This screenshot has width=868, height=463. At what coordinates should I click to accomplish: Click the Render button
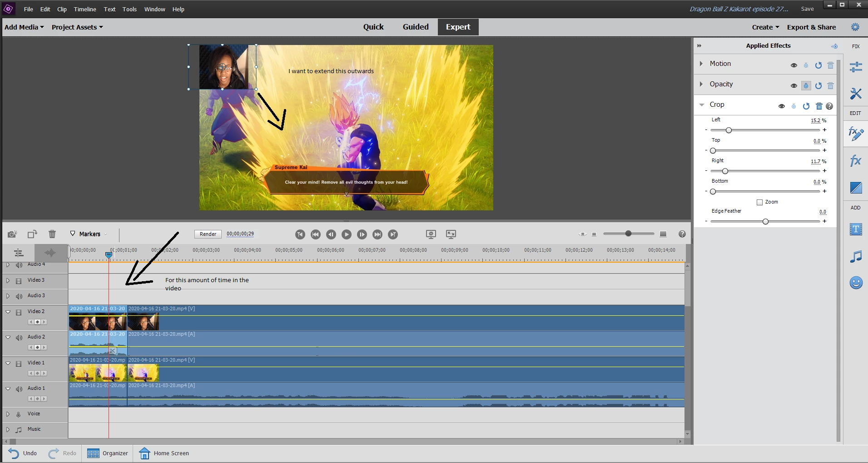tap(208, 234)
